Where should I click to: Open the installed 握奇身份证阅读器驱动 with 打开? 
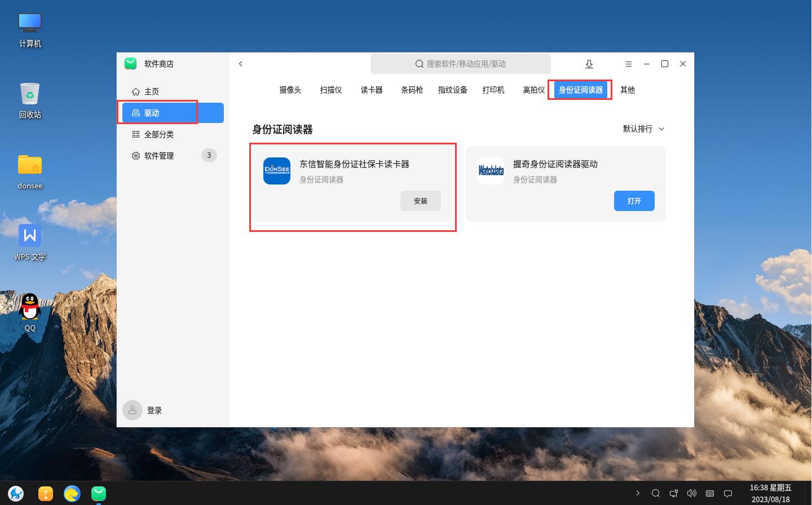tap(634, 201)
